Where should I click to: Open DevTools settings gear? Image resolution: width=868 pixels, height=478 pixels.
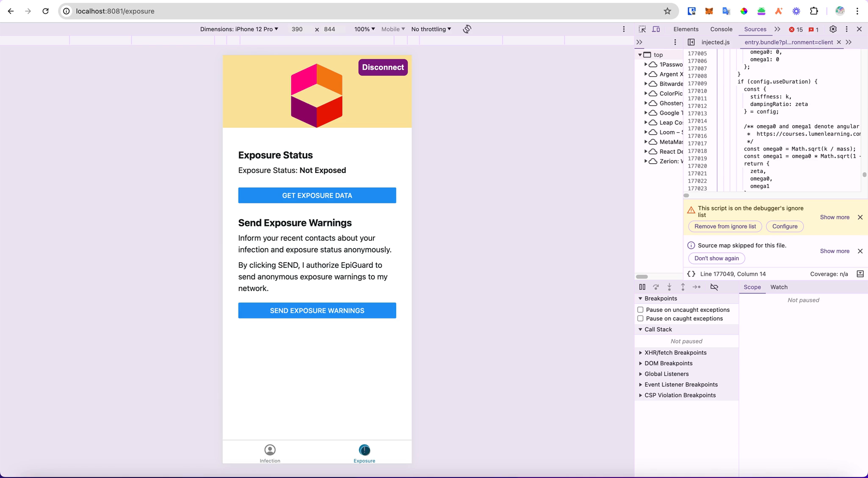[x=833, y=29]
